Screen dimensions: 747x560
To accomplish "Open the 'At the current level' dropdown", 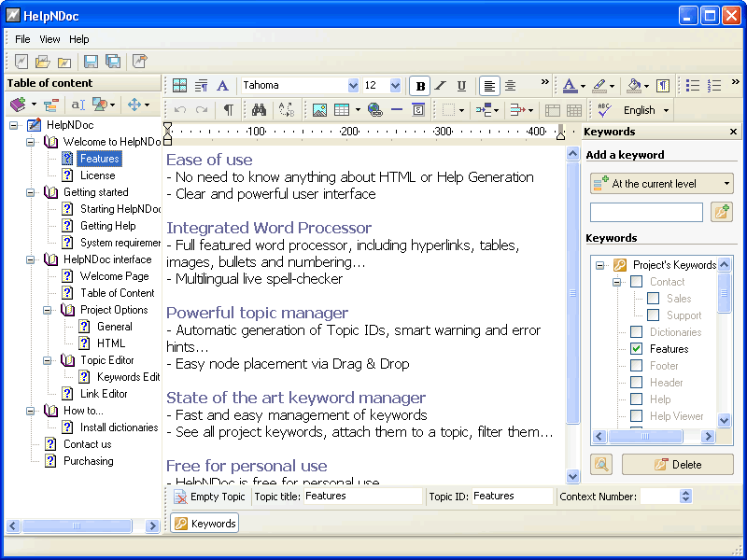I will [x=727, y=184].
